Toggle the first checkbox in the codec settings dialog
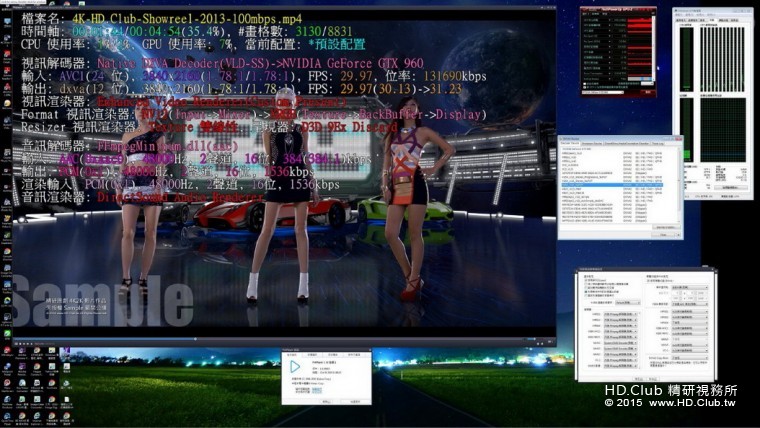Screen dimensions: 760x428 click(x=586, y=280)
